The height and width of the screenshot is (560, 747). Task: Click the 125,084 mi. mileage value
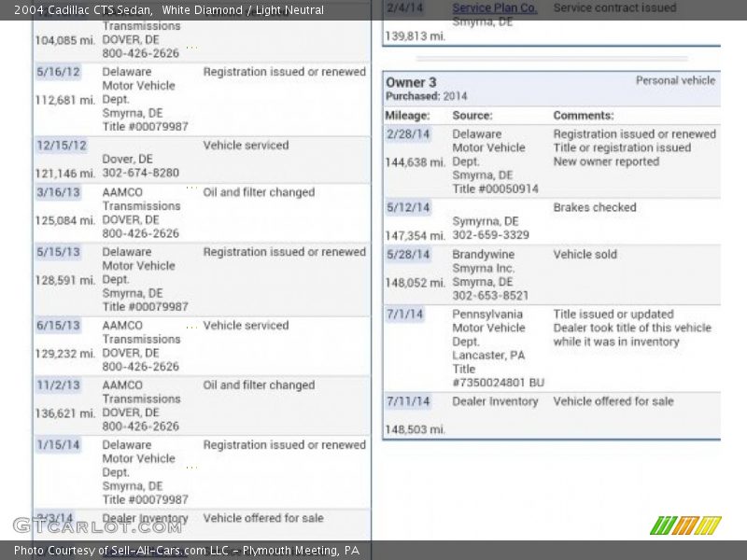64,220
